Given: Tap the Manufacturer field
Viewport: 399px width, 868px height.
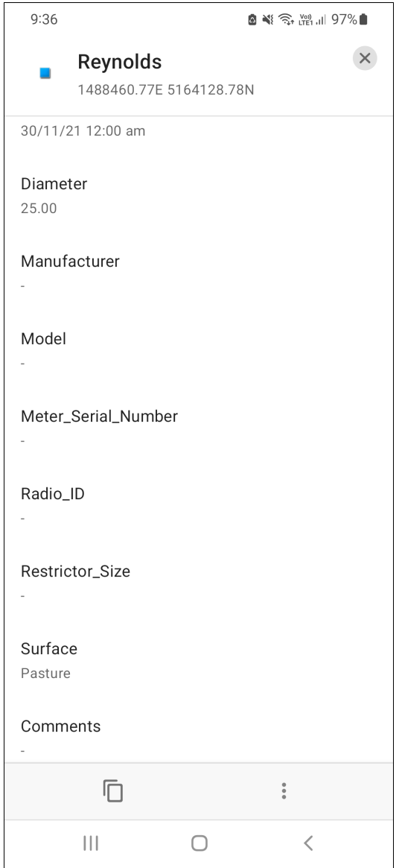Looking at the screenshot, I should click(x=199, y=273).
